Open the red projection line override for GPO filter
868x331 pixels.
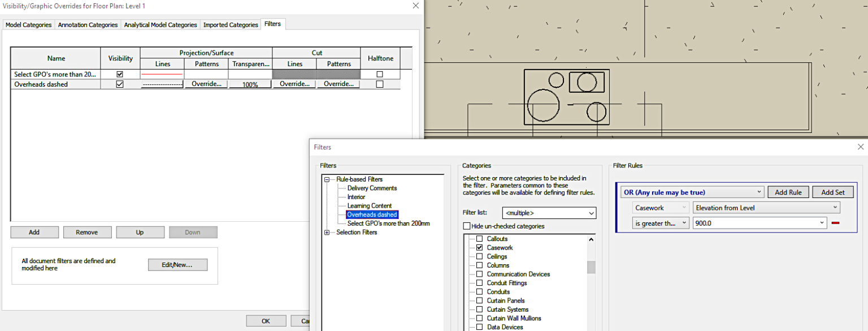pos(162,74)
